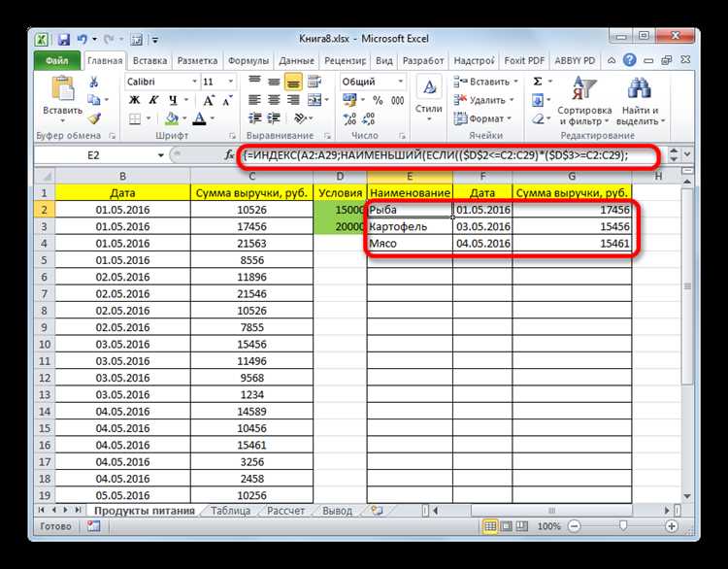This screenshot has height=569, width=728.
Task: Toggle bottom vertical alignment (highlighted)
Action: [293, 82]
